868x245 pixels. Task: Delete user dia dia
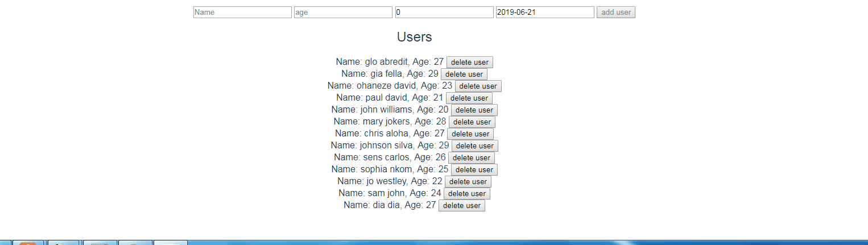coord(462,206)
